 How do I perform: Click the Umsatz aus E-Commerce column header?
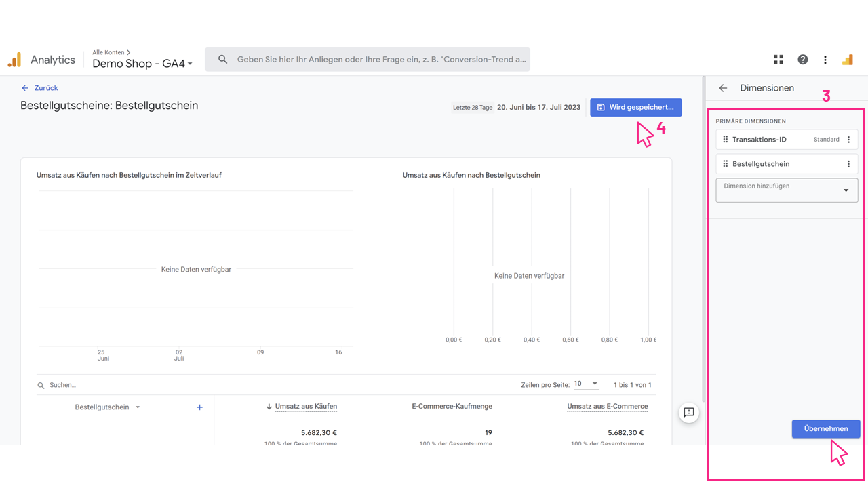608,407
